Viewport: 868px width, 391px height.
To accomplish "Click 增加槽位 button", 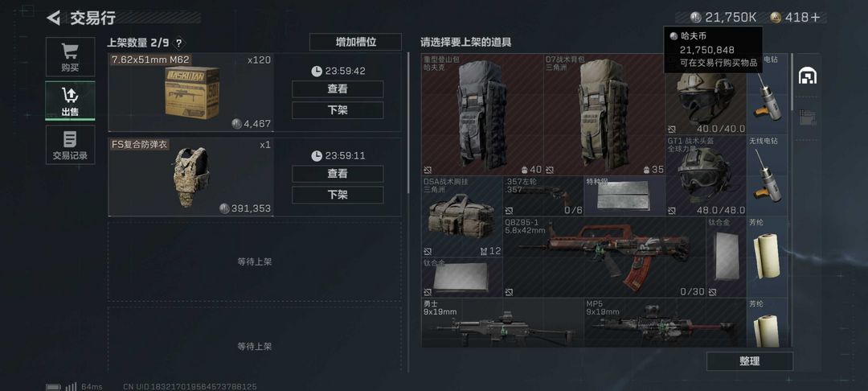I will pyautogui.click(x=355, y=42).
